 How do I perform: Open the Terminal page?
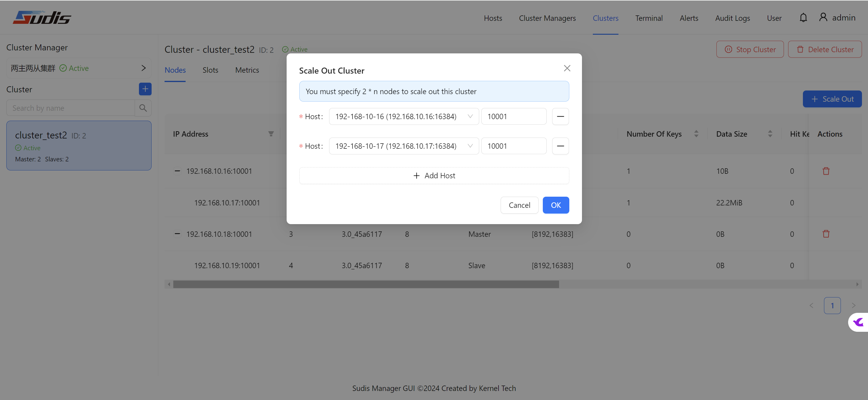click(x=649, y=18)
